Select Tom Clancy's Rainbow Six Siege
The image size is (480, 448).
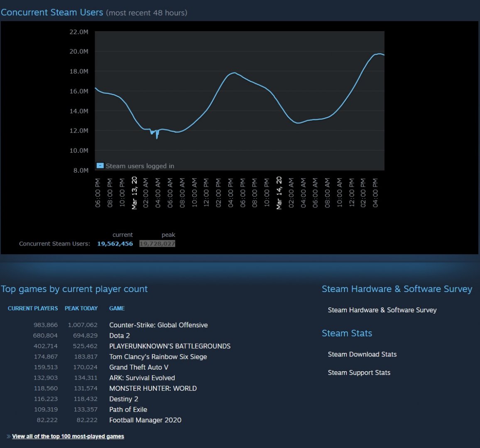point(158,357)
